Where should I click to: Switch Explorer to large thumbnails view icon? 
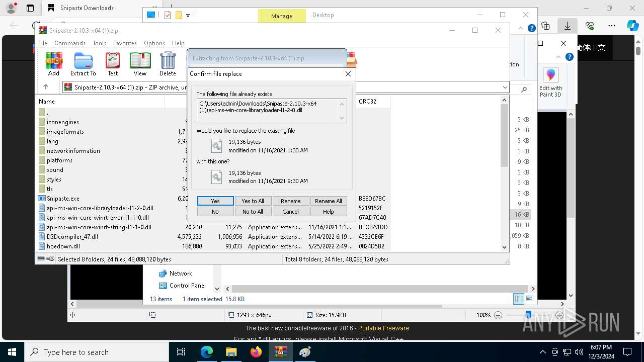[529, 299]
